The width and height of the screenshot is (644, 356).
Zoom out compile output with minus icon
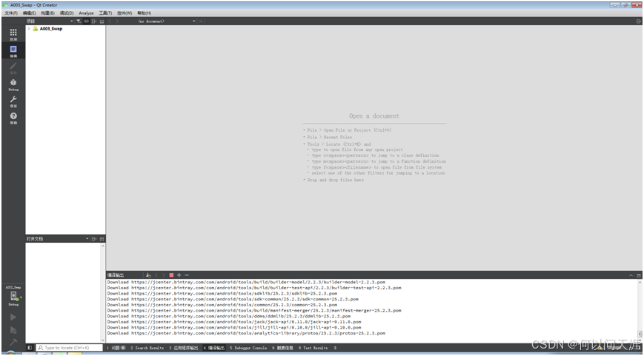coord(187,275)
